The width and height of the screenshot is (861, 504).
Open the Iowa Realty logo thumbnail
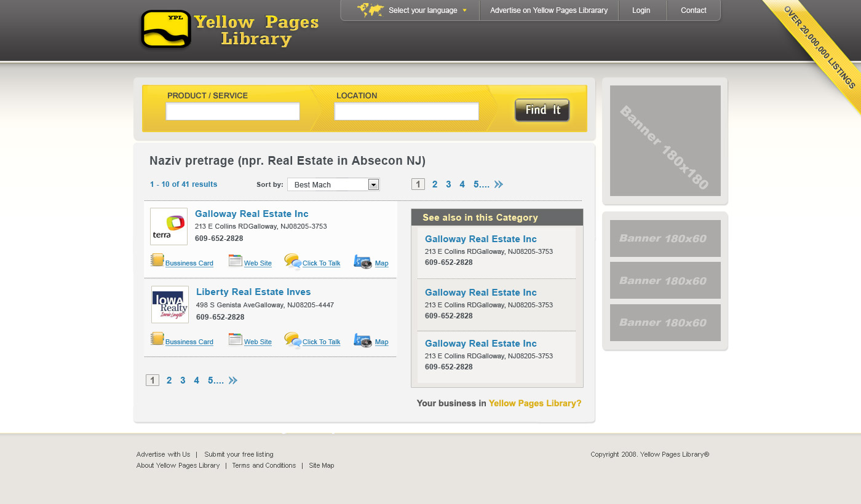(170, 304)
